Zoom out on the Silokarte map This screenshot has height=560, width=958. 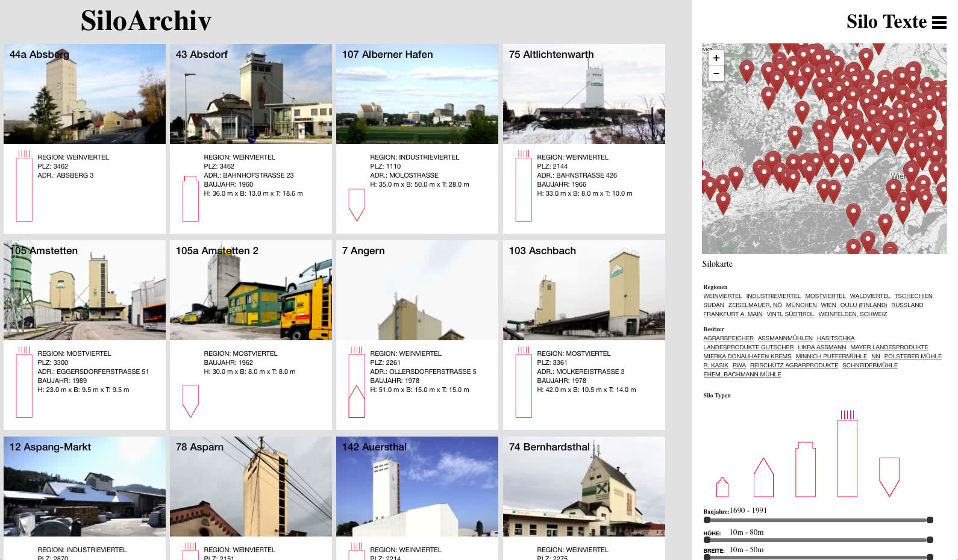point(716,73)
